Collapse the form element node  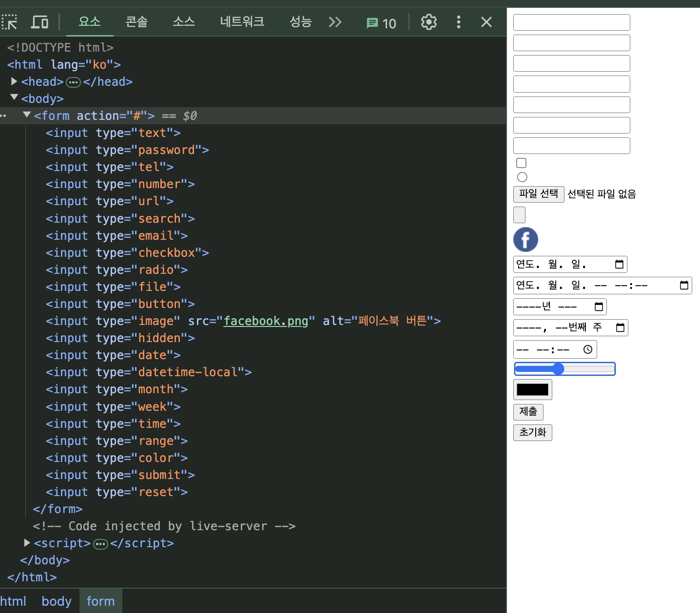click(27, 115)
